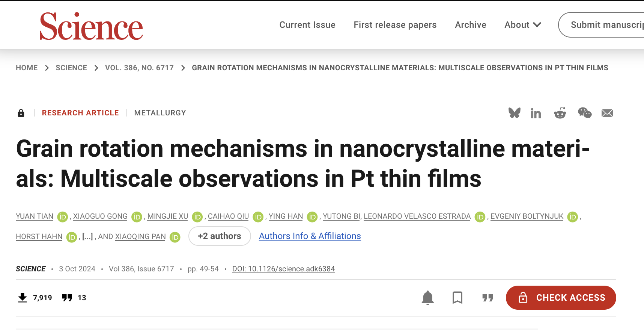Click the bell alert icon
Image resolution: width=644 pixels, height=330 pixels.
(x=427, y=298)
